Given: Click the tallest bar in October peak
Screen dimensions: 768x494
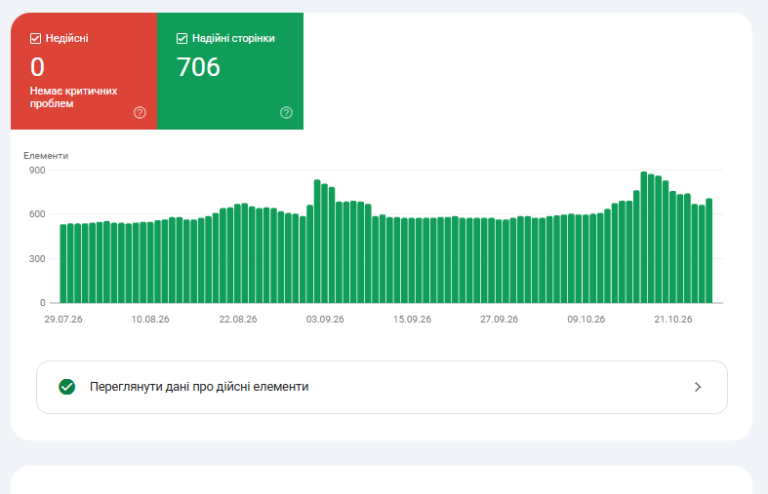Looking at the screenshot, I should [644, 237].
